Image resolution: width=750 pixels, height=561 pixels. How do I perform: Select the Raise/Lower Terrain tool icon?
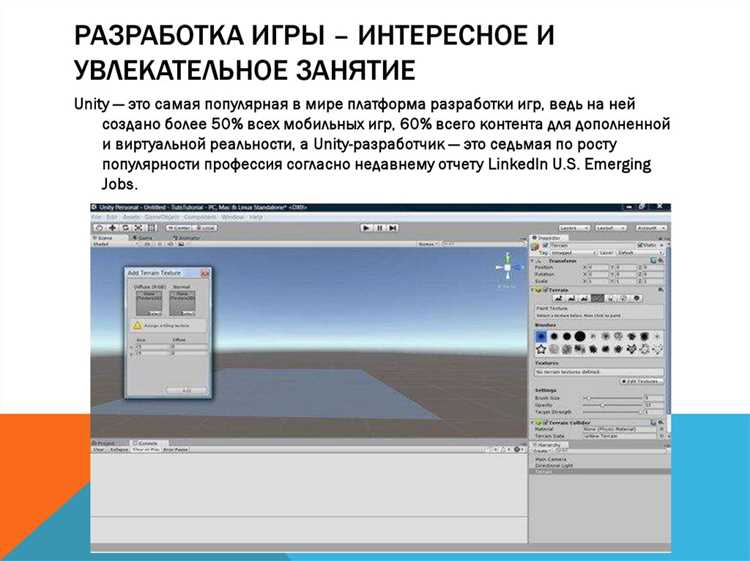[559, 298]
